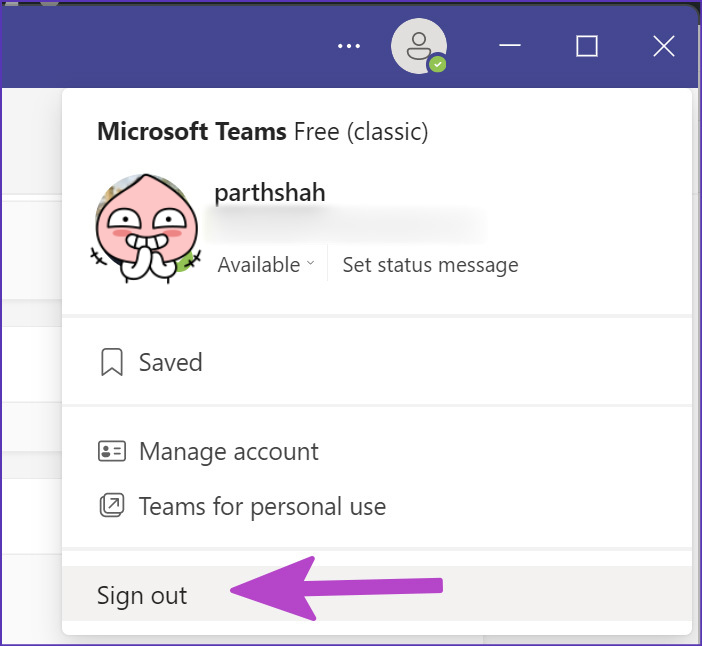Select Sign out
702x646 pixels.
(x=377, y=594)
